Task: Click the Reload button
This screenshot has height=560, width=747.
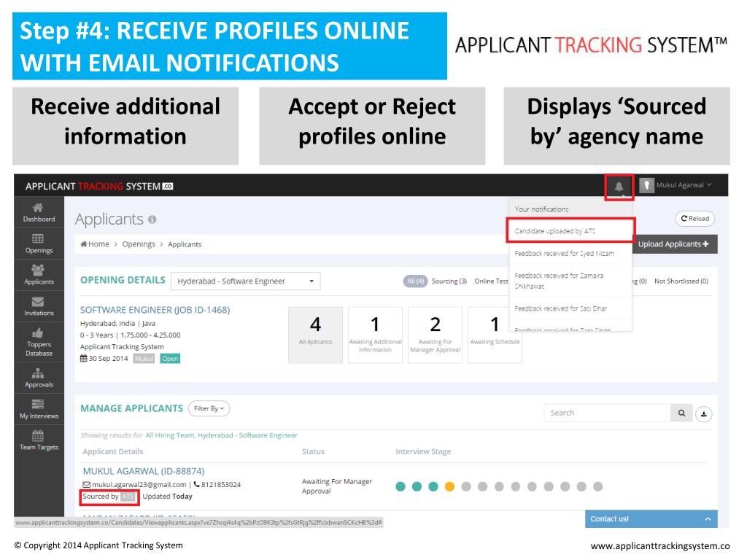Action: (695, 219)
